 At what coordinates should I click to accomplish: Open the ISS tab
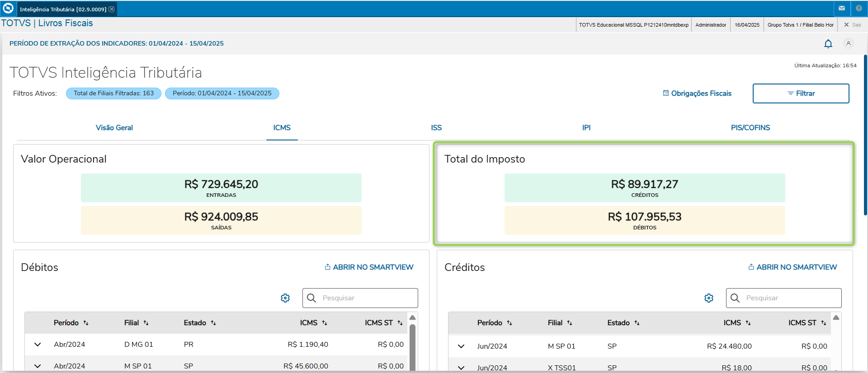(x=436, y=128)
